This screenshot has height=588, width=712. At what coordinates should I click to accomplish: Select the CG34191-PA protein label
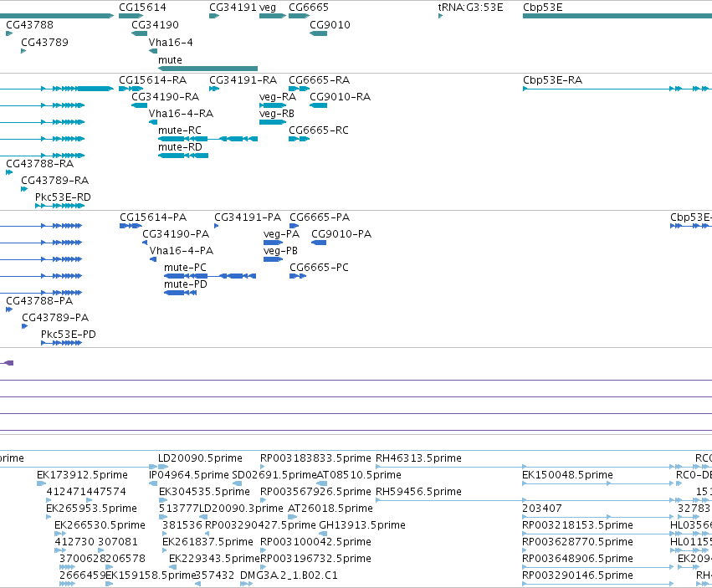tap(248, 217)
